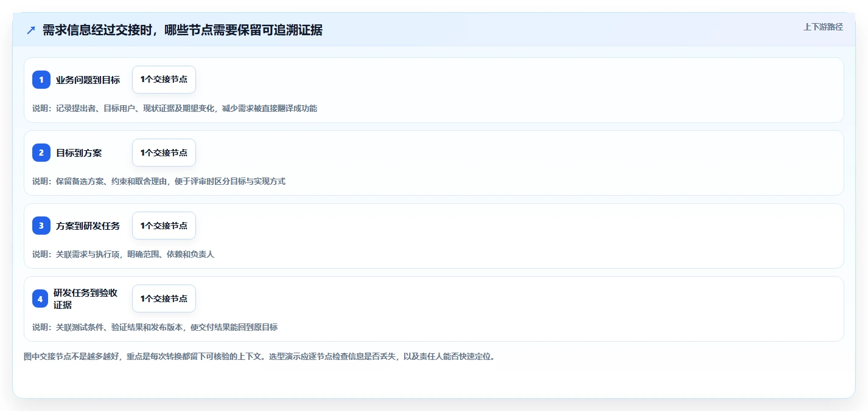Click the 上下游路径 label in header
This screenshot has width=868, height=411.
(x=823, y=27)
